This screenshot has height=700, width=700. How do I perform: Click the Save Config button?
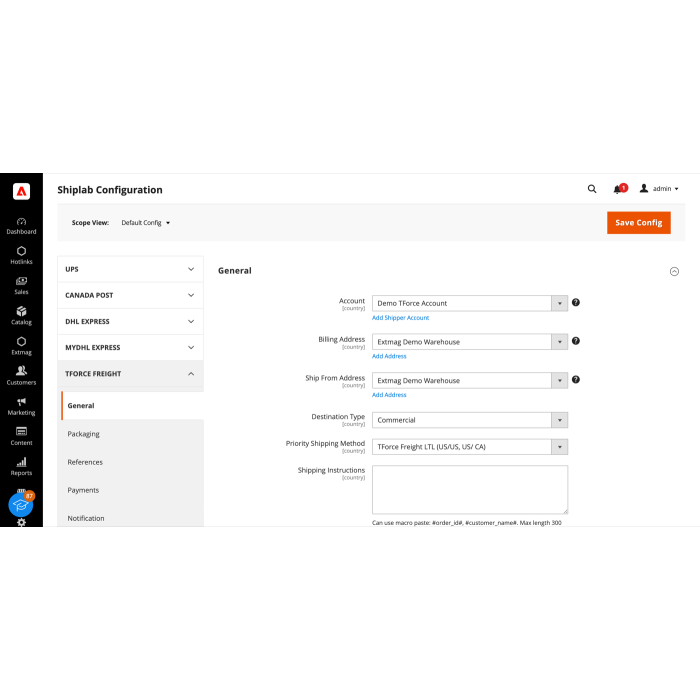(638, 223)
